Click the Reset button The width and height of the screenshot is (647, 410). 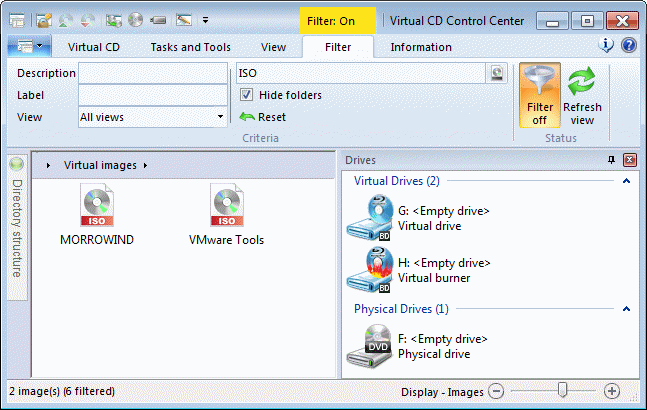(263, 117)
